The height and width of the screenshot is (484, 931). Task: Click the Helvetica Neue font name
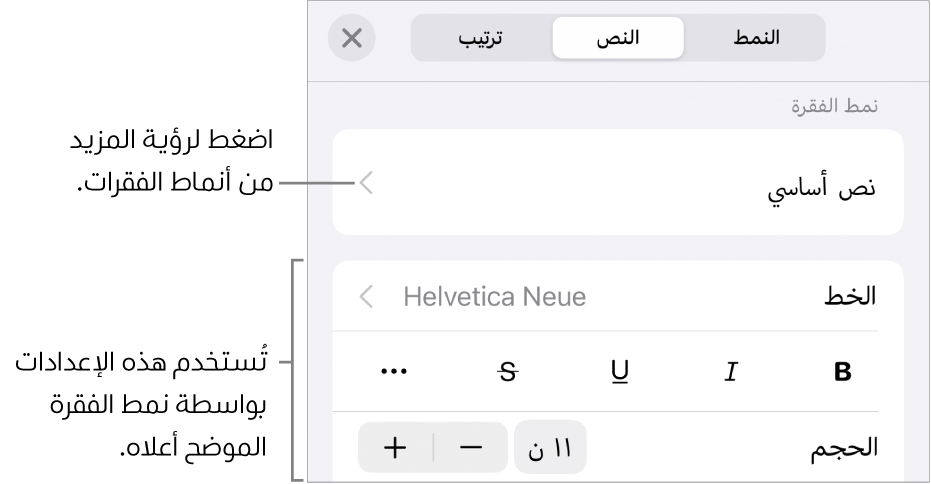click(x=494, y=297)
